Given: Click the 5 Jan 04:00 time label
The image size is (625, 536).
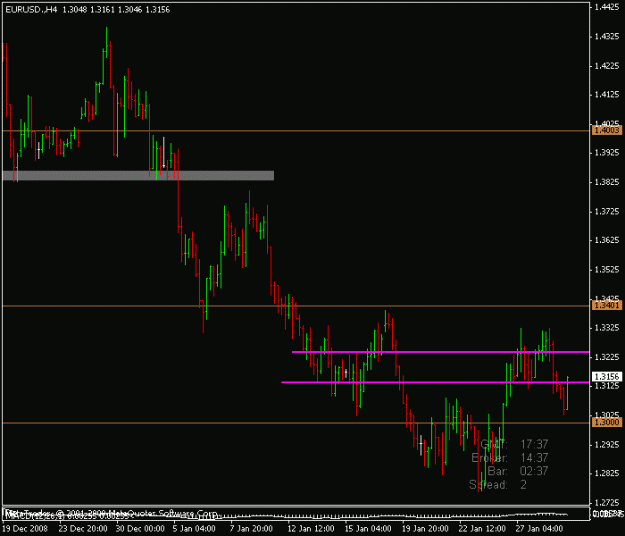Looking at the screenshot, I should click(x=194, y=529).
